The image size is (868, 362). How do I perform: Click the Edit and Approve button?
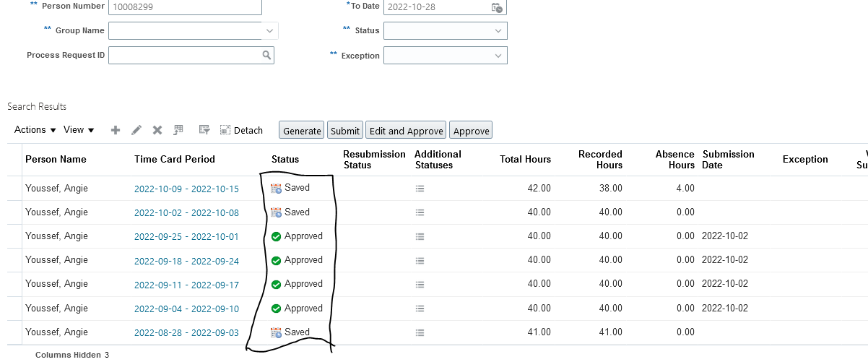(406, 130)
